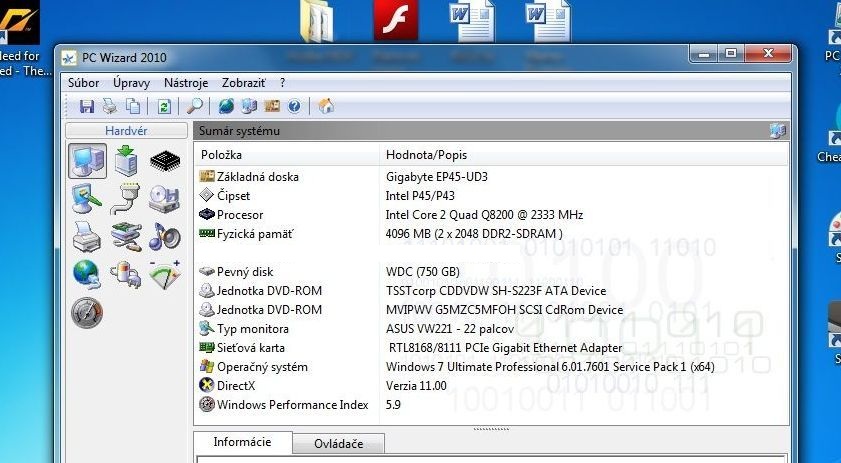The image size is (841, 463).
Task: Click the magnifying glass search icon
Action: 195,106
